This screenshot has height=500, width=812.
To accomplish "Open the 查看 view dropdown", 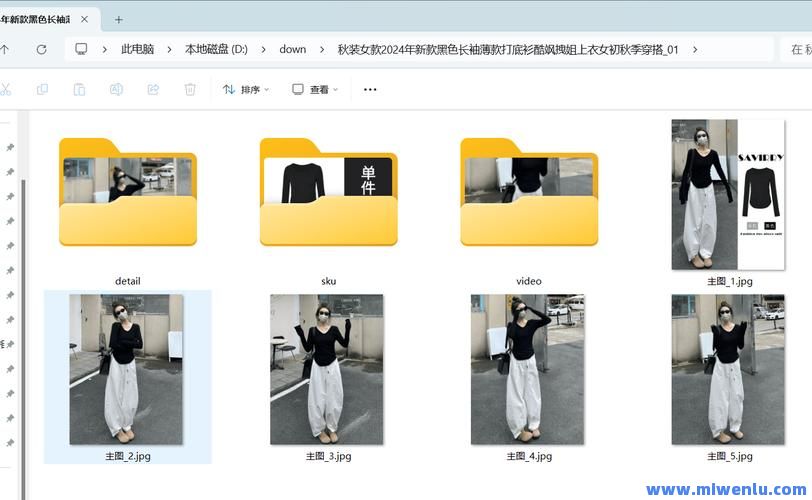I will [315, 89].
